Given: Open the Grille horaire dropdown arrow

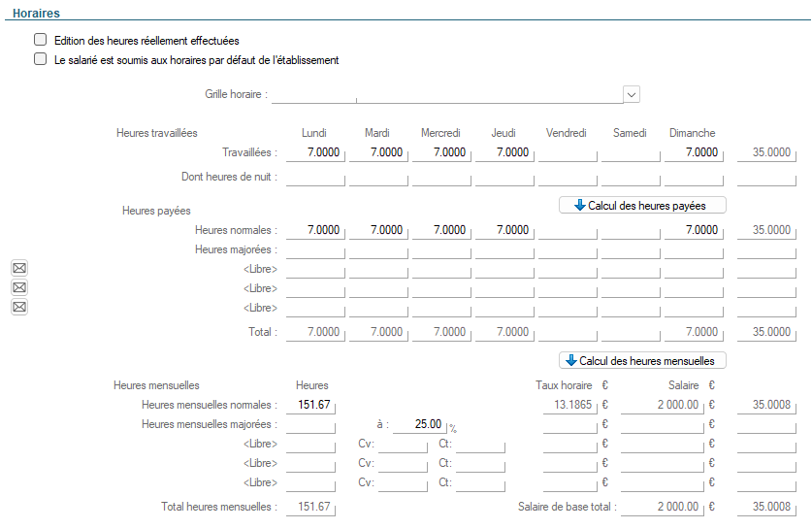Looking at the screenshot, I should coord(631,94).
